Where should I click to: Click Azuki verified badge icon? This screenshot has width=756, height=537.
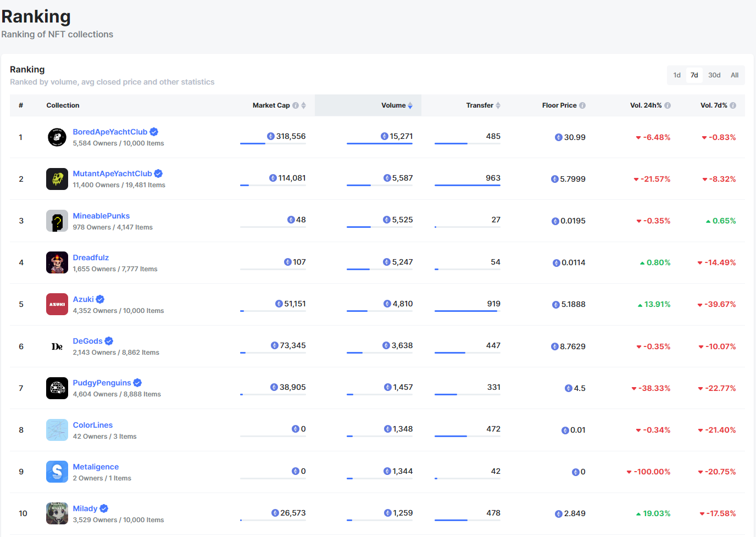100,299
